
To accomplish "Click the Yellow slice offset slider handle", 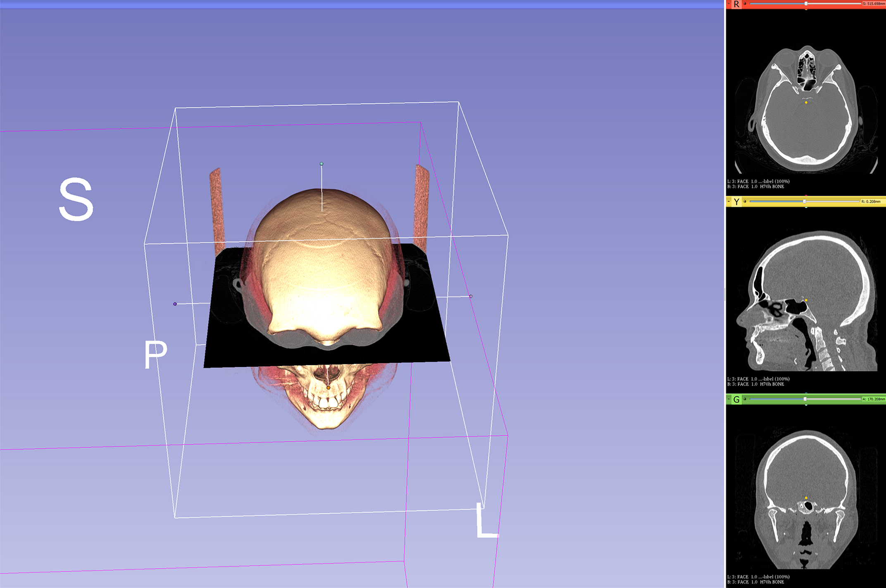I will click(x=804, y=202).
